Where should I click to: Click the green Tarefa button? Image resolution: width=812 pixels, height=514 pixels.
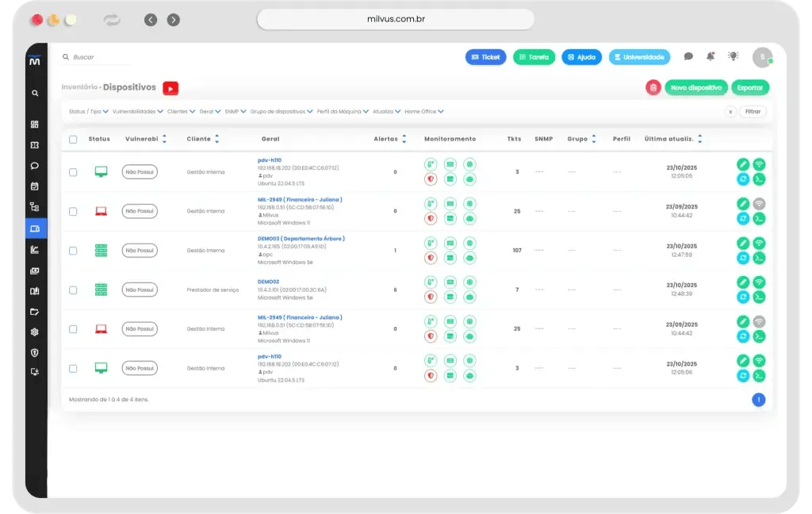(x=534, y=57)
